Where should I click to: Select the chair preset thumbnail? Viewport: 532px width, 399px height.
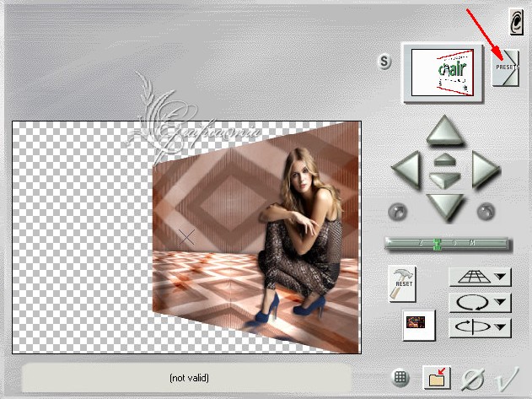pos(442,73)
